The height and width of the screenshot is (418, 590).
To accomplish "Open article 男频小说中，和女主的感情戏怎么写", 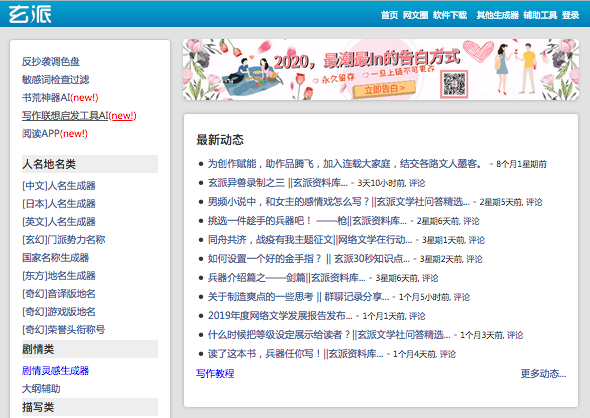I will (339, 202).
